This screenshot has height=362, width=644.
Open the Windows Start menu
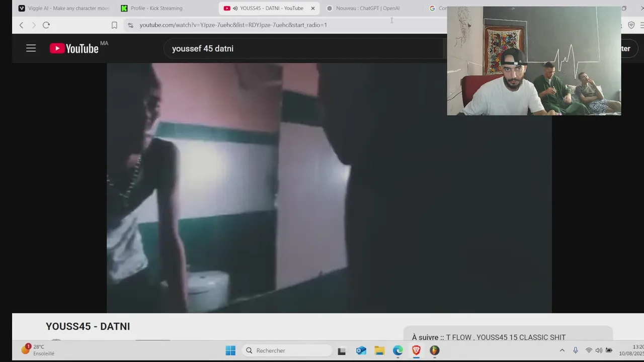pos(230,350)
